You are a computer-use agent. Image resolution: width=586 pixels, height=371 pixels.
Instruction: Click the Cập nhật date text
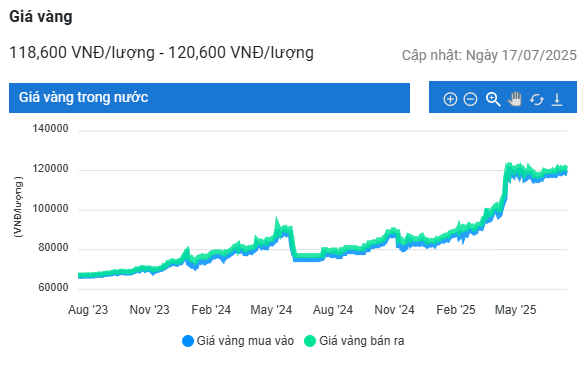pyautogui.click(x=489, y=55)
